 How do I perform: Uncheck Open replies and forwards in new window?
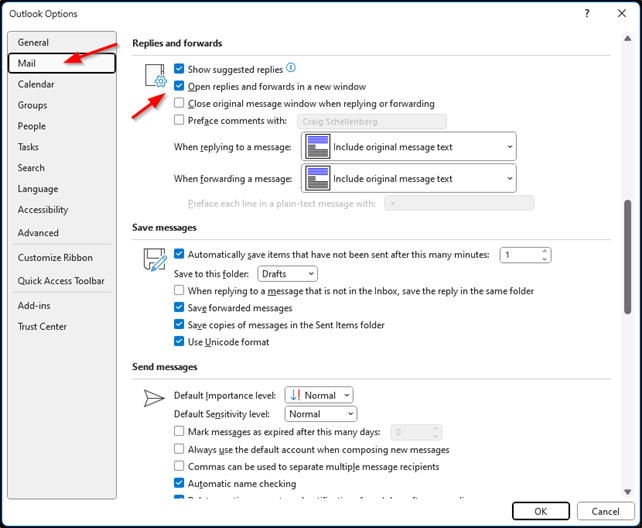[x=179, y=86]
